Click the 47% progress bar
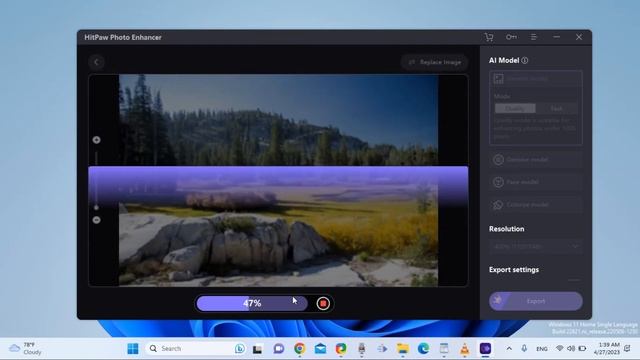Viewport: 640px width, 360px height. click(252, 303)
